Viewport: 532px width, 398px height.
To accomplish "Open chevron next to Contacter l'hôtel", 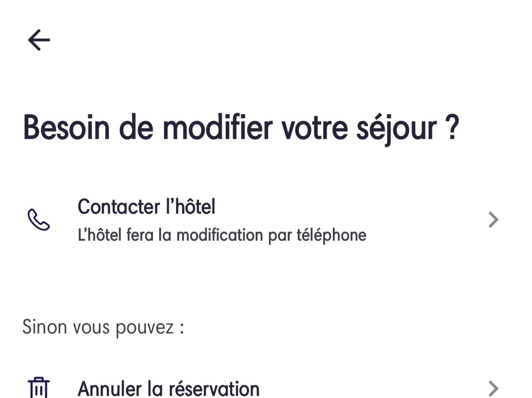I will click(493, 220).
